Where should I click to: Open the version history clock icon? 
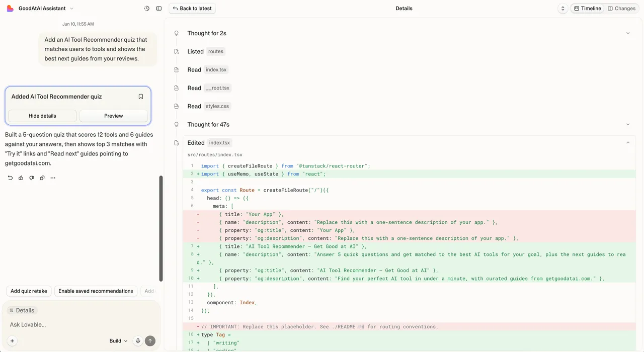coord(147,9)
